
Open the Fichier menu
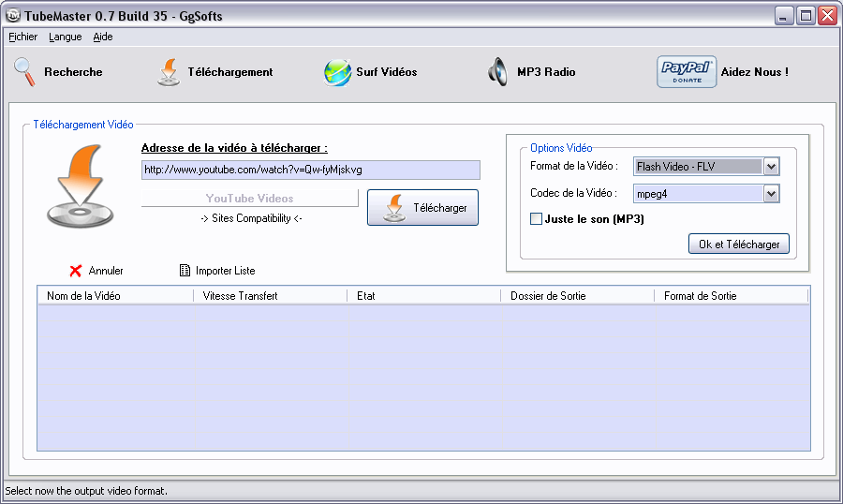[x=23, y=37]
